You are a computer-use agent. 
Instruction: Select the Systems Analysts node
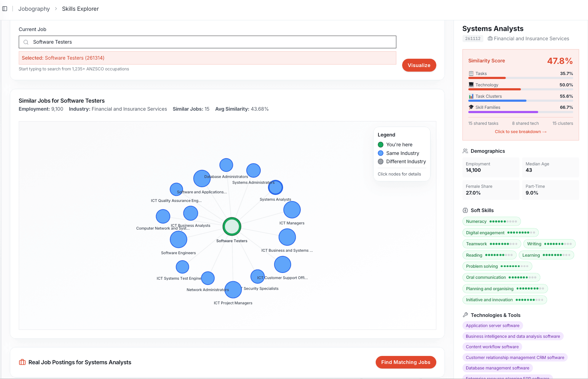tap(275, 187)
